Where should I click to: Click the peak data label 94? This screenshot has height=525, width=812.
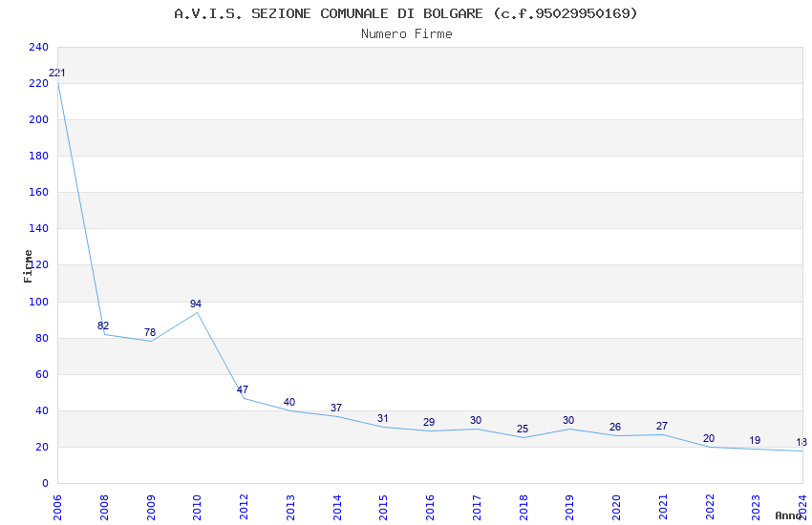point(196,304)
